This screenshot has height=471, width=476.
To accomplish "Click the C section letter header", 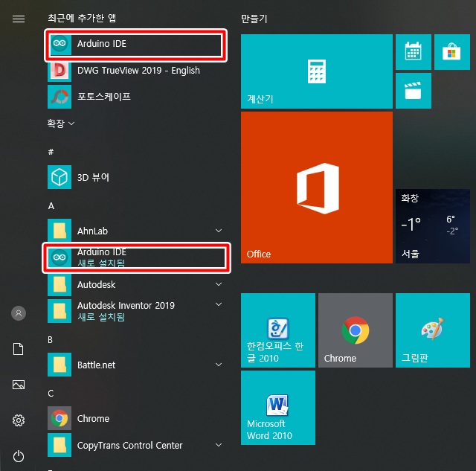I will [51, 394].
